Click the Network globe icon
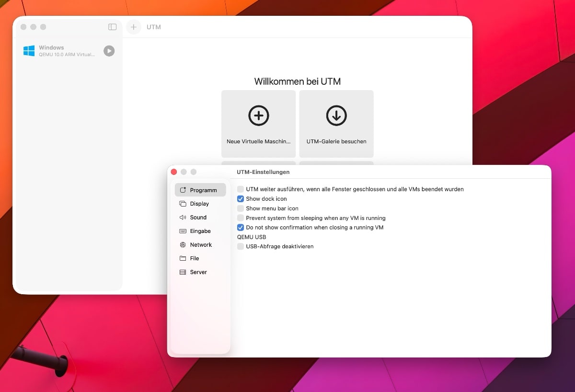 [x=183, y=245]
